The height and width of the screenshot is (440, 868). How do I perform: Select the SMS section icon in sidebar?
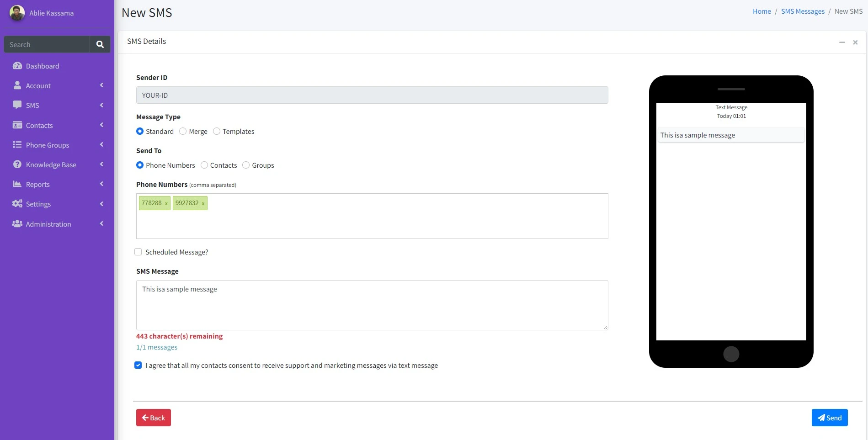[x=17, y=105]
